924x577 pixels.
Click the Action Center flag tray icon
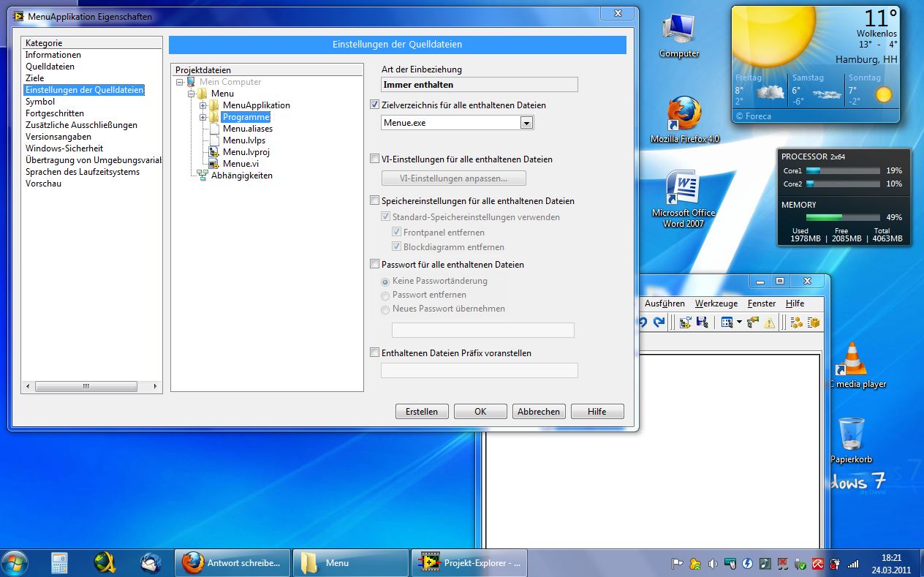click(x=677, y=565)
